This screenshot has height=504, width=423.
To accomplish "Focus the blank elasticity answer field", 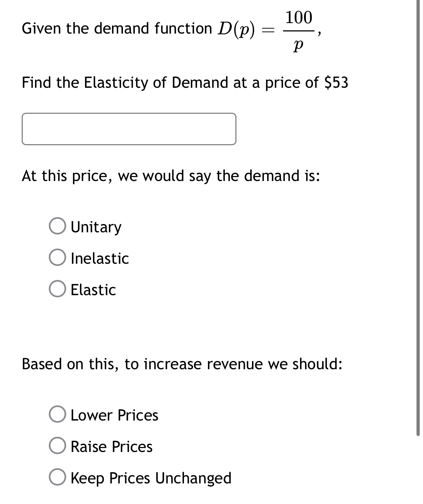I will (129, 129).
